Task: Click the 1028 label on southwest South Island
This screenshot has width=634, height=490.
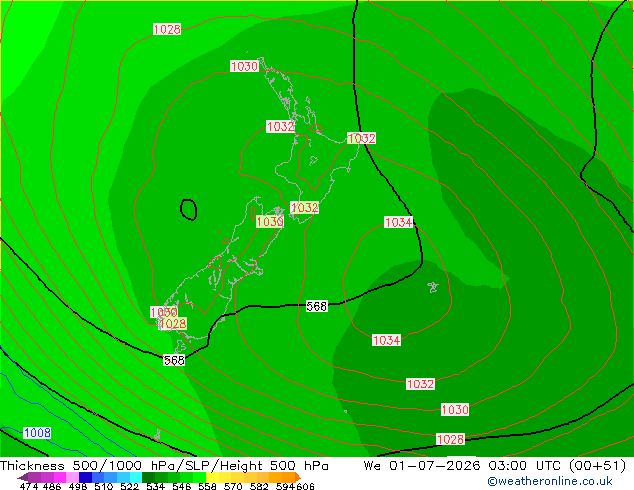Action: (173, 323)
